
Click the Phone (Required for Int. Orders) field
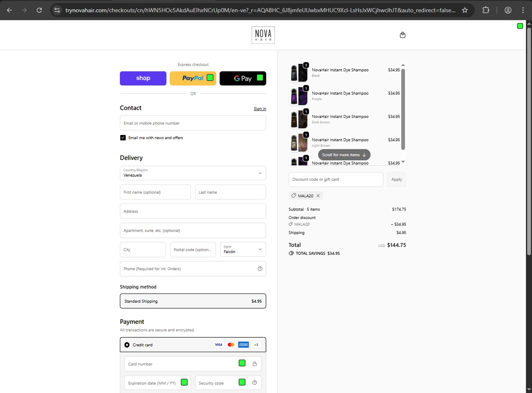tap(193, 269)
